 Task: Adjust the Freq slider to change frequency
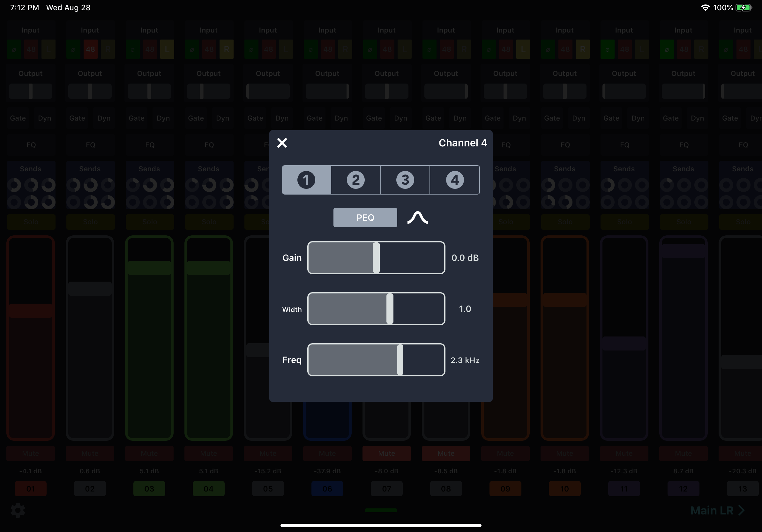400,360
